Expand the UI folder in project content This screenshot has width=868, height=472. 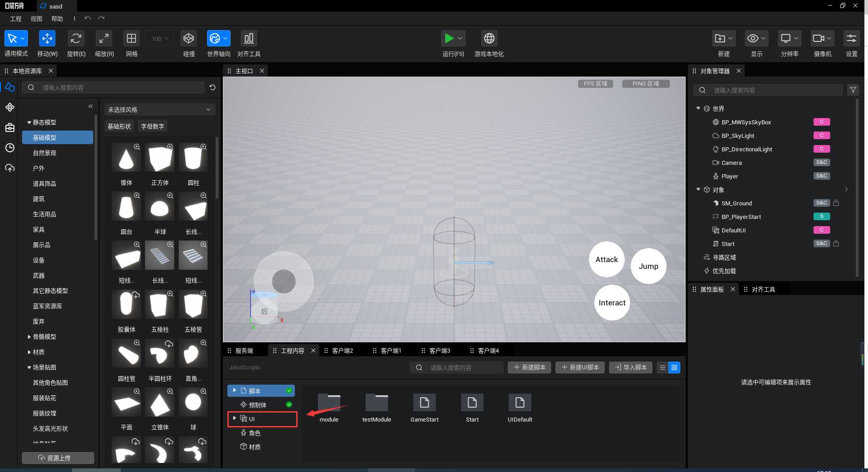click(x=235, y=418)
